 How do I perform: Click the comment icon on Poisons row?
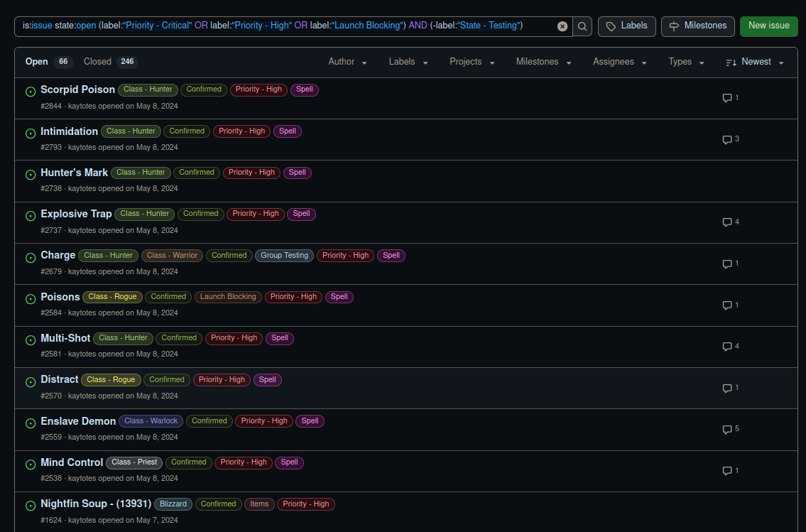click(727, 305)
